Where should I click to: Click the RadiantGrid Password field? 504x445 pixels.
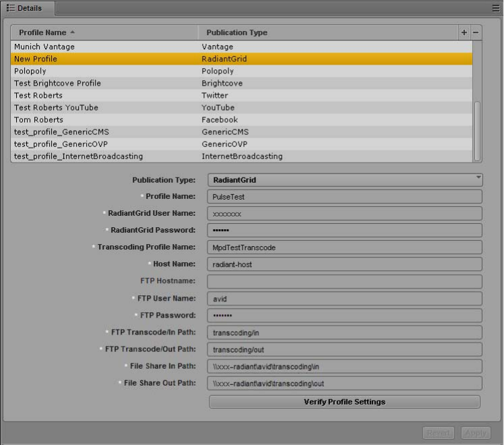click(x=344, y=231)
